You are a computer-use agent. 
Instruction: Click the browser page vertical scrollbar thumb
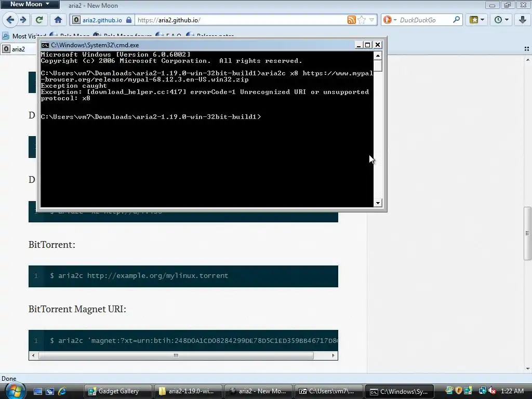(x=528, y=233)
